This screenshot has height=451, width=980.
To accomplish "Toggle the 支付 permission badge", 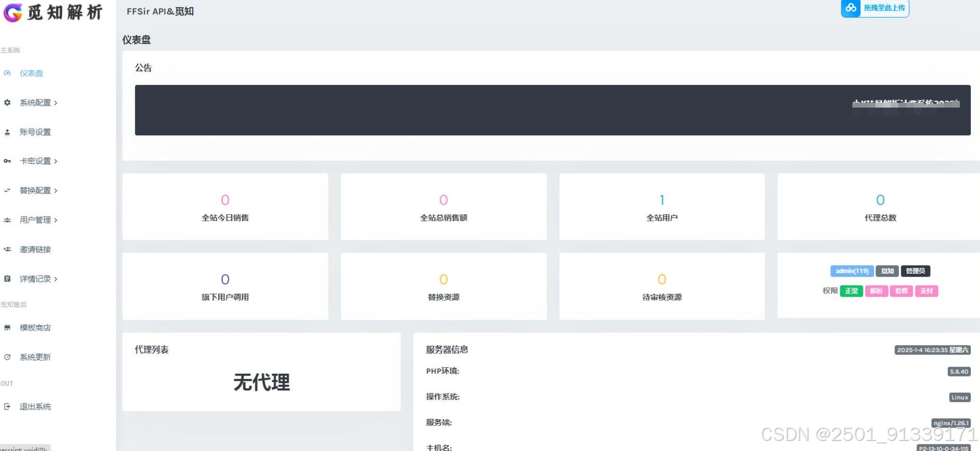I will (926, 291).
